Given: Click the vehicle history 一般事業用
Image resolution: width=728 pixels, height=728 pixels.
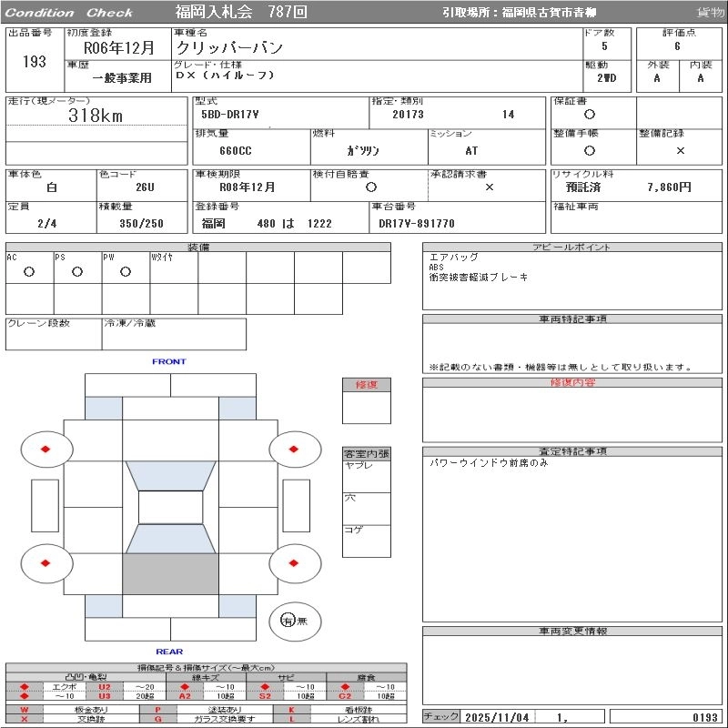Looking at the screenshot, I should [x=122, y=78].
